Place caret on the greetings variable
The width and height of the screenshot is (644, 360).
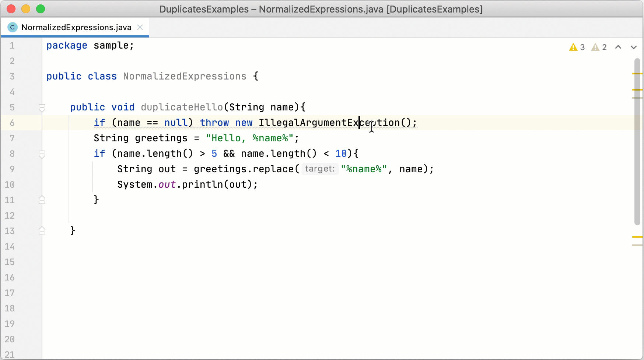point(160,138)
